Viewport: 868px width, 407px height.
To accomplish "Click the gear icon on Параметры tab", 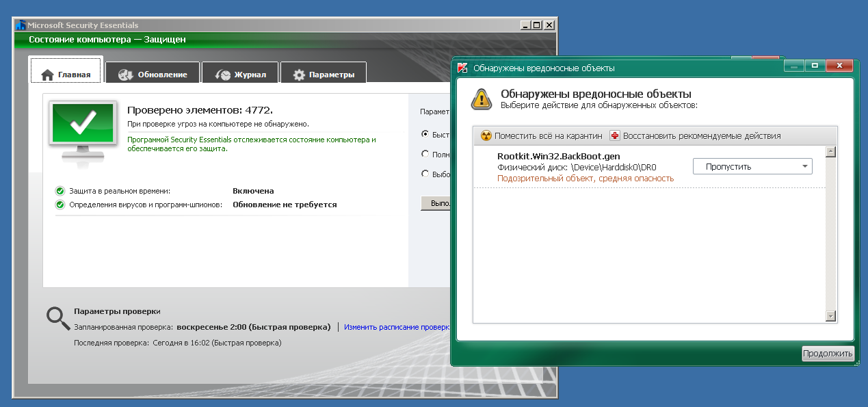I will coord(299,75).
